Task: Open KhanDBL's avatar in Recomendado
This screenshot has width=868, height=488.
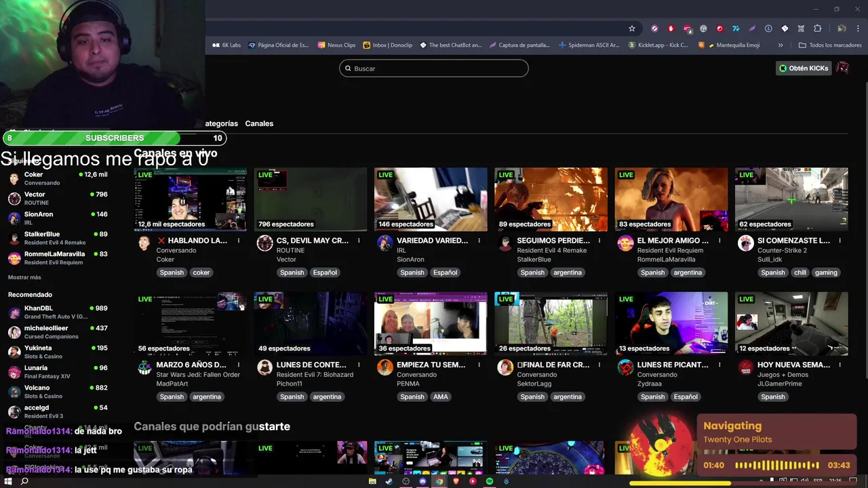Action: [x=14, y=312]
